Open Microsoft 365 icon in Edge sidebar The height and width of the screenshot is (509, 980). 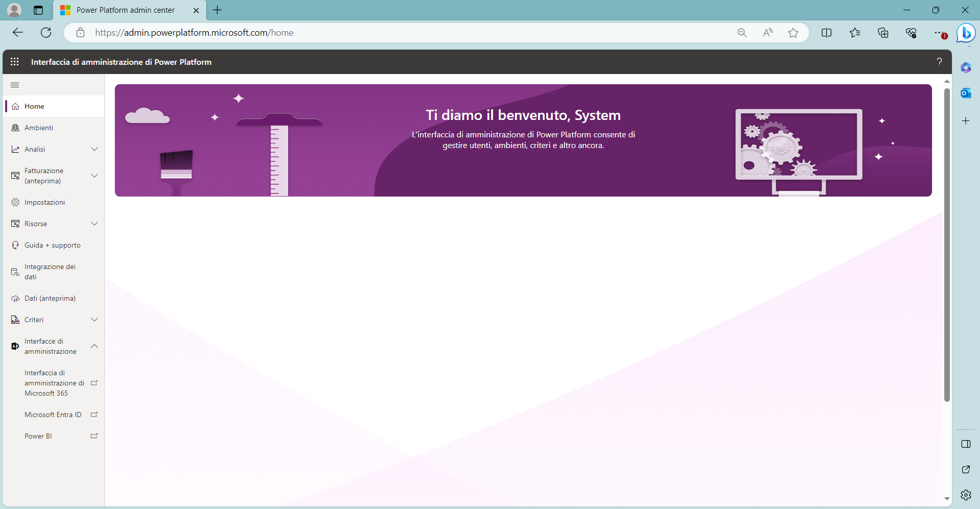(x=966, y=67)
